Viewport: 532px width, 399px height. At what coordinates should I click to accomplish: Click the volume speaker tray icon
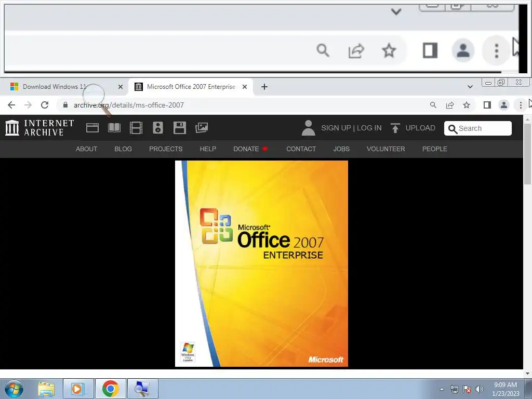(x=479, y=389)
